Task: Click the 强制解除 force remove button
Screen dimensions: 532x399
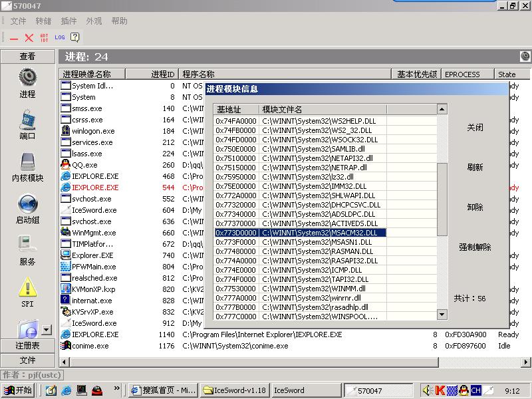Action: (x=475, y=247)
